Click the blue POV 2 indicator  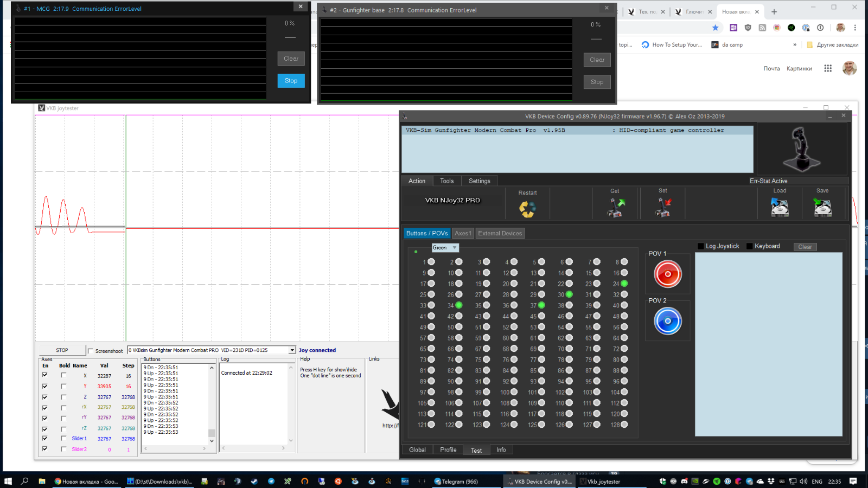pos(668,321)
